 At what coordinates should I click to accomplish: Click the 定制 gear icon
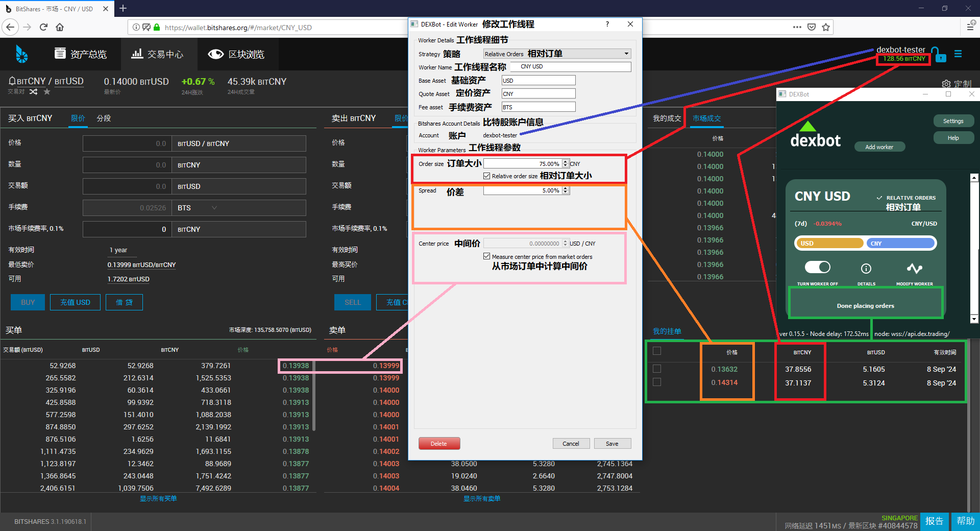pos(946,84)
